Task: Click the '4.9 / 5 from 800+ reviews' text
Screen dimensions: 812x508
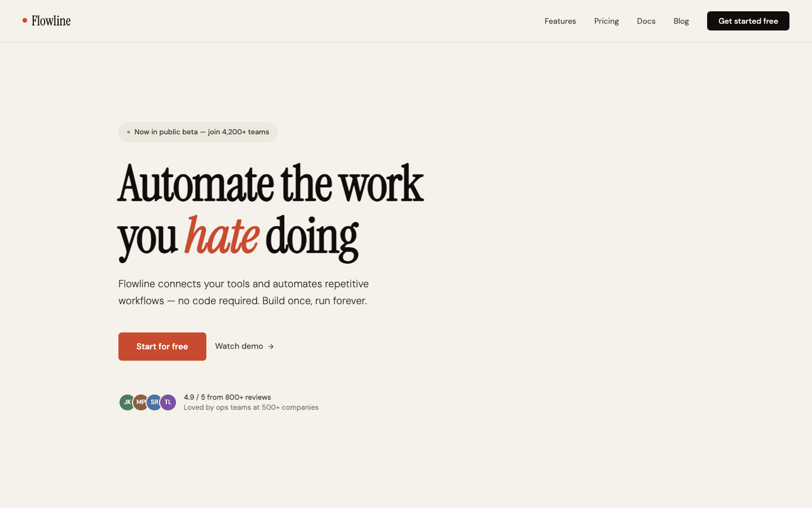Action: pyautogui.click(x=227, y=397)
